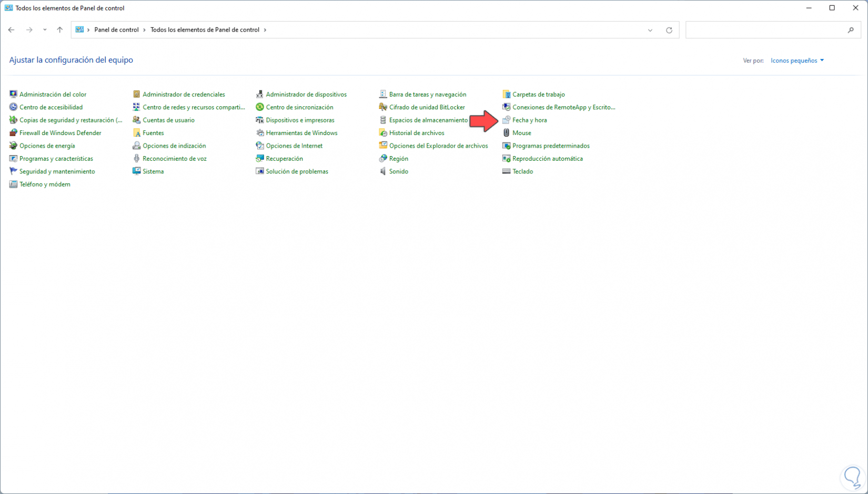
Task: Click the window title bar Control Panel icon
Action: 8,8
